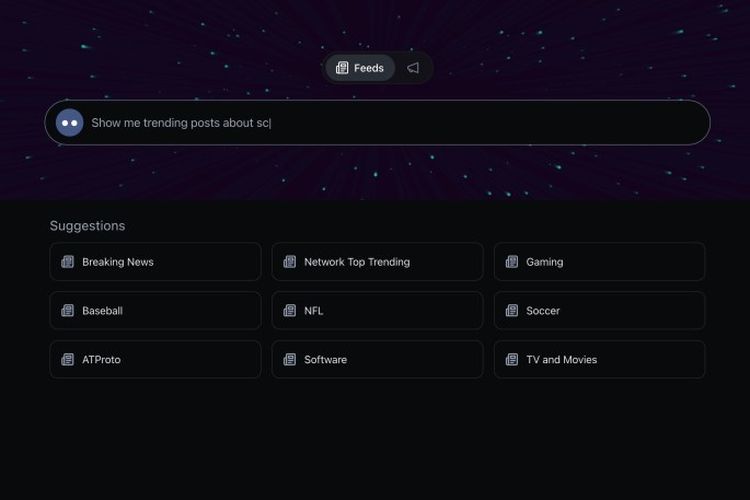Click the feed icon beside NFL

point(290,311)
